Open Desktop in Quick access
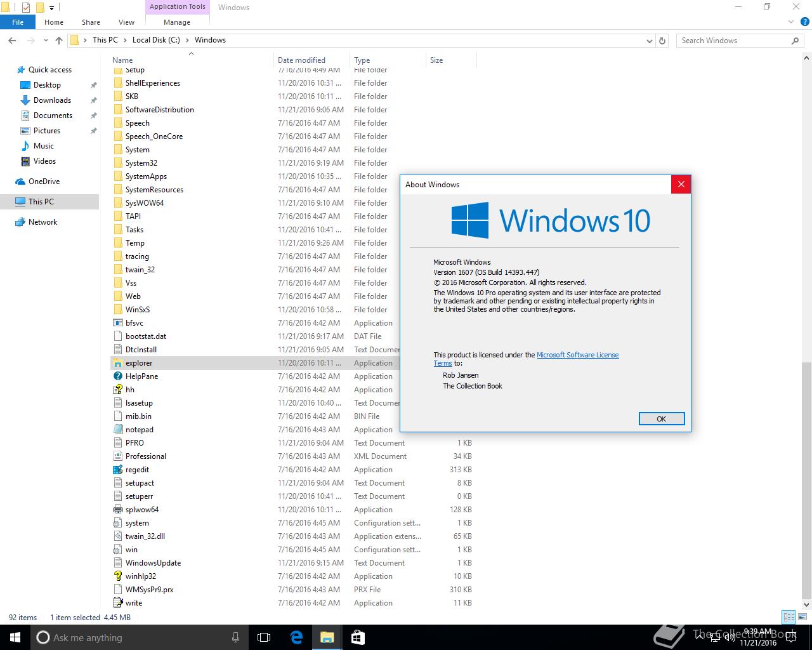Viewport: 812px width, 650px height. click(47, 85)
